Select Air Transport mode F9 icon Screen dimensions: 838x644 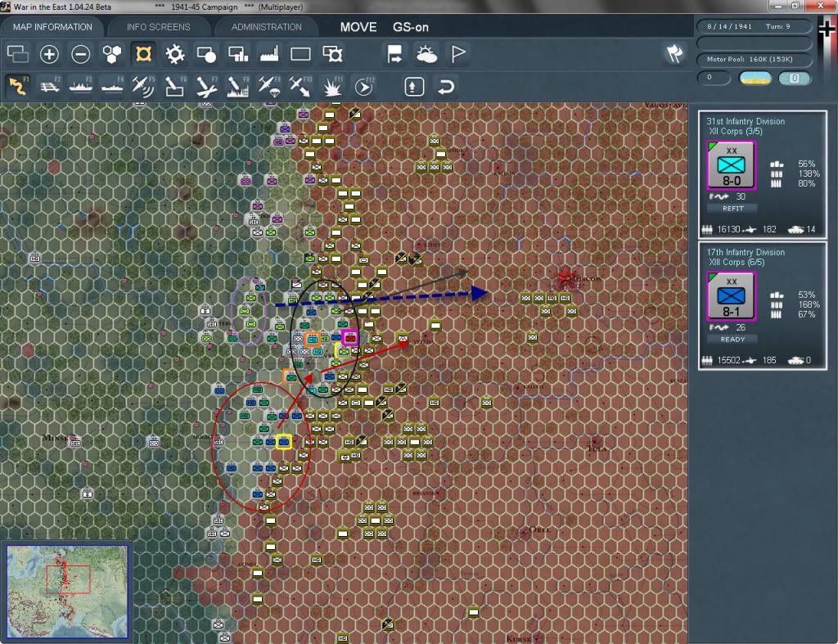coord(269,86)
